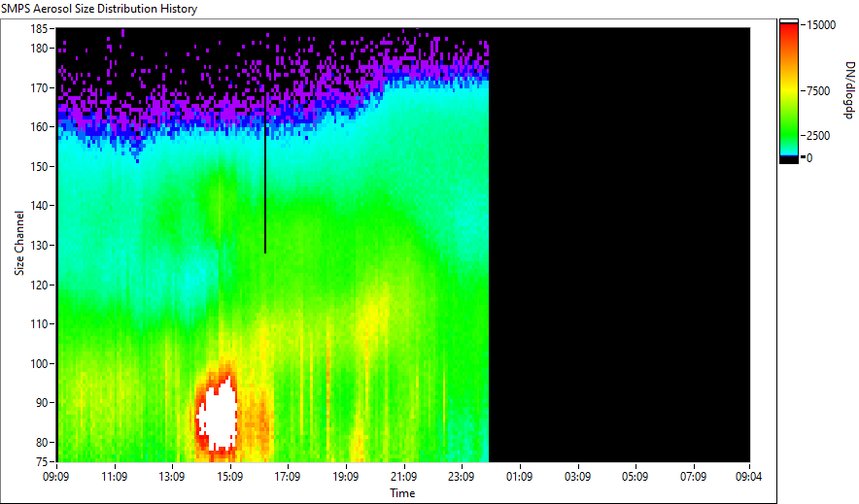Click the white saturated peak in the heatmap

click(220, 417)
